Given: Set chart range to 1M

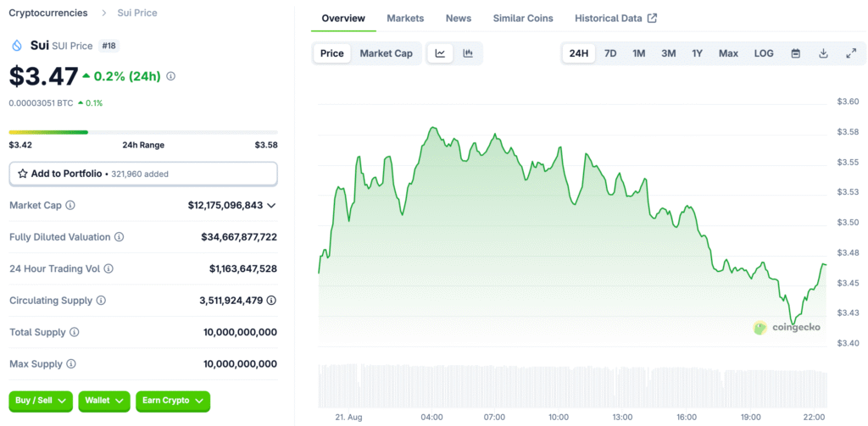Looking at the screenshot, I should (639, 53).
